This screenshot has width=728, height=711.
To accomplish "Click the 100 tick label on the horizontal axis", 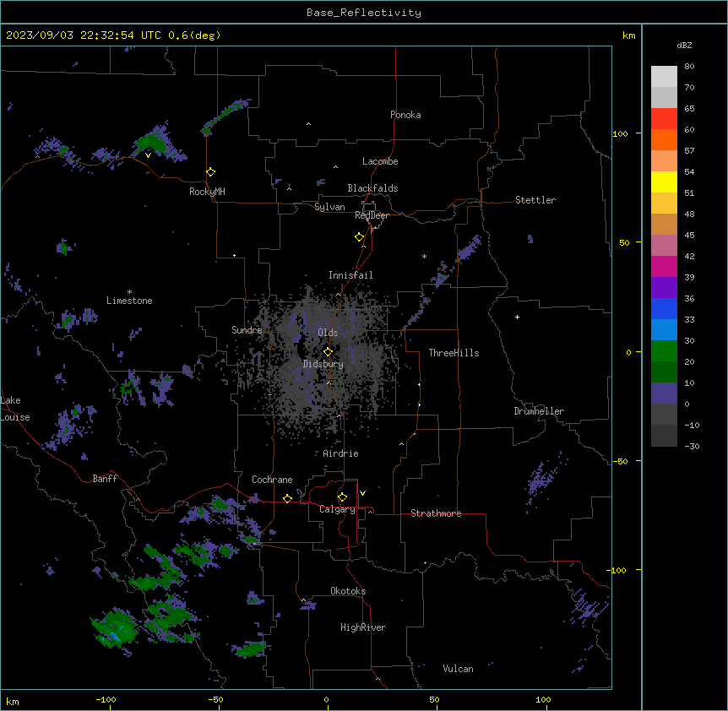I will tap(543, 700).
